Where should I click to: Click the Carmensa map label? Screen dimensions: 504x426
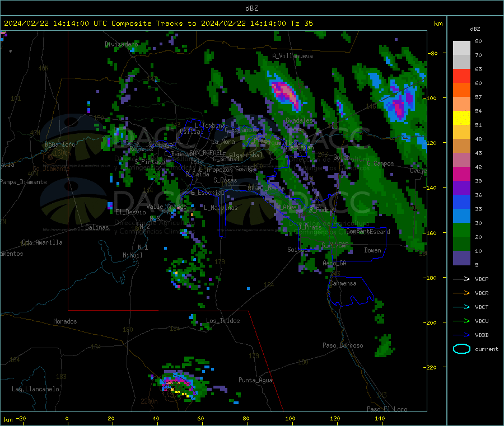click(343, 284)
